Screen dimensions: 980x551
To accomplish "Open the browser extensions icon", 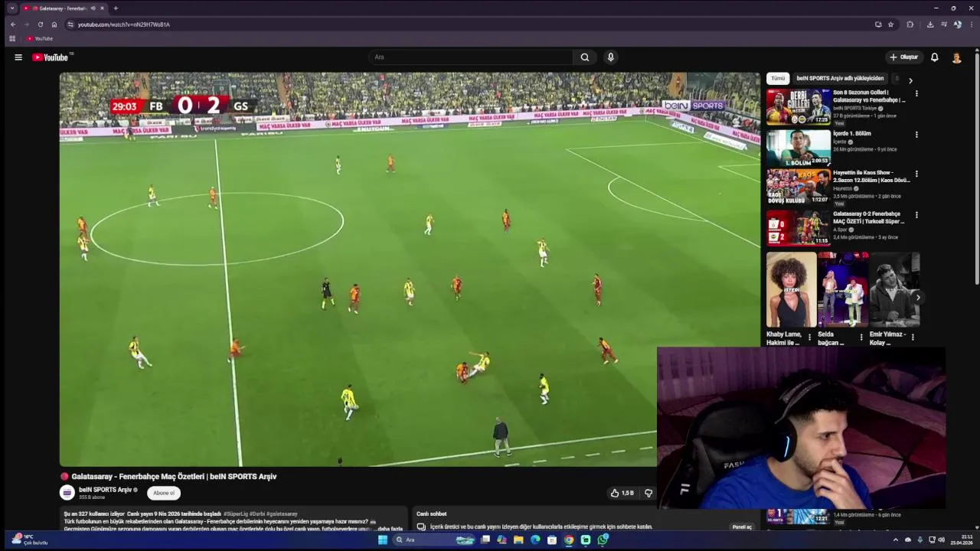I will pos(910,24).
